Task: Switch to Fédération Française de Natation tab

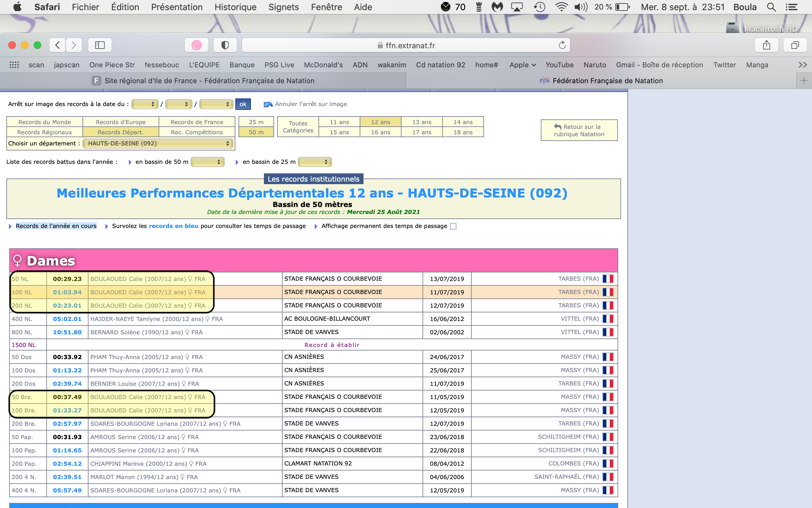Action: [x=601, y=81]
